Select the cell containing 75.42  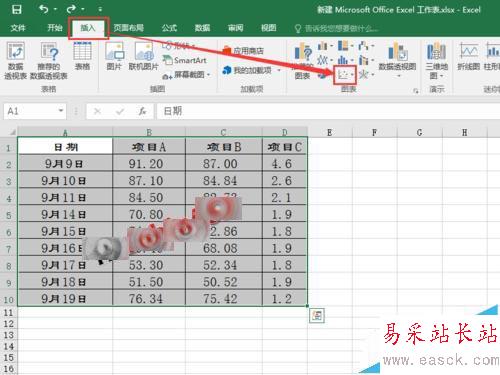[x=224, y=298]
